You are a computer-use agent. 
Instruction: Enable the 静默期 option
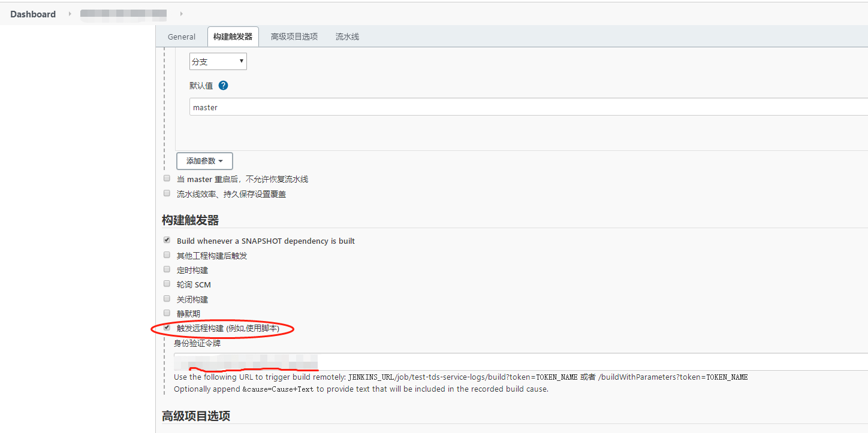click(x=167, y=312)
